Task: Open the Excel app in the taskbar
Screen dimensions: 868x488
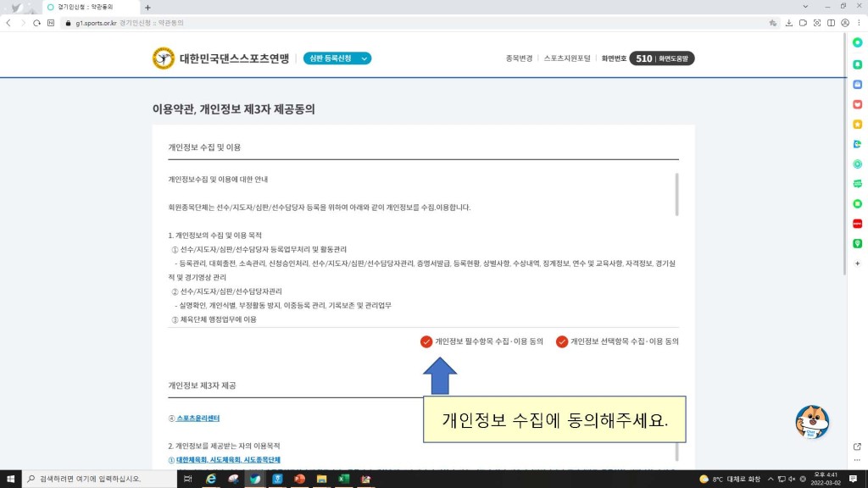Action: (x=344, y=479)
